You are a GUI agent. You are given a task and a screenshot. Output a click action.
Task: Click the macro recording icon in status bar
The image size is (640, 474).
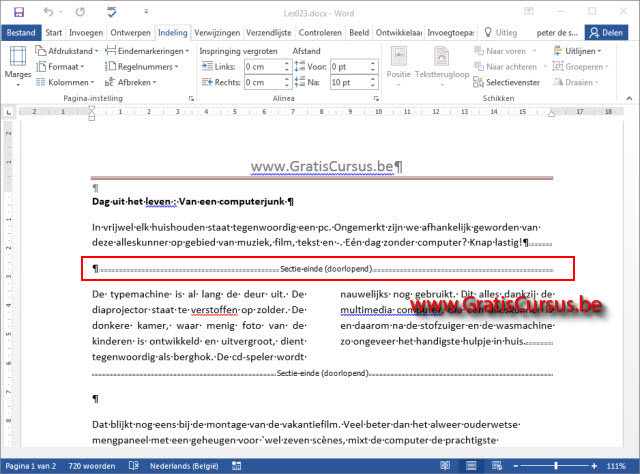coord(236,466)
